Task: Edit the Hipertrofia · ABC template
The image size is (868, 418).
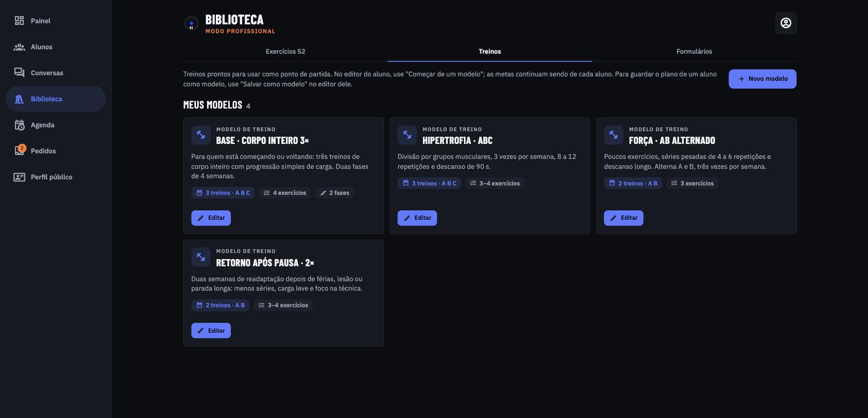Action: click(417, 218)
